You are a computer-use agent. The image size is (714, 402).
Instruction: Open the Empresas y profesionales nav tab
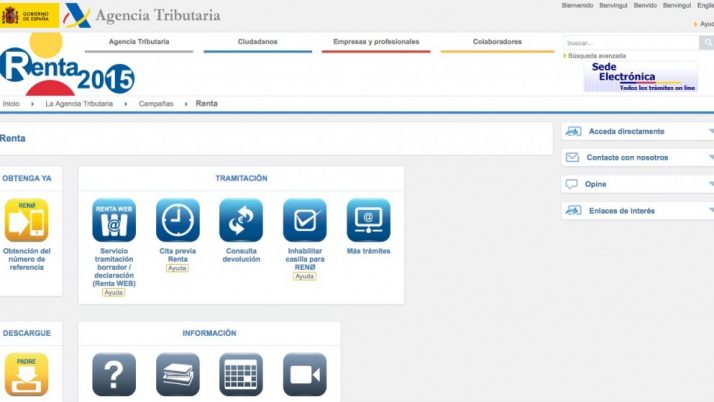[x=376, y=42]
